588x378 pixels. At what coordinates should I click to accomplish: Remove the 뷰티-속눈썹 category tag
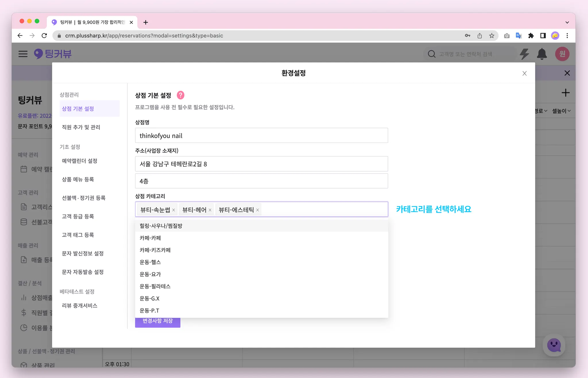pyautogui.click(x=173, y=210)
